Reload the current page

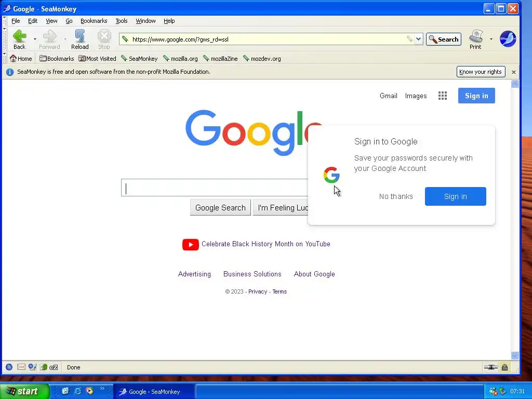[x=79, y=39]
